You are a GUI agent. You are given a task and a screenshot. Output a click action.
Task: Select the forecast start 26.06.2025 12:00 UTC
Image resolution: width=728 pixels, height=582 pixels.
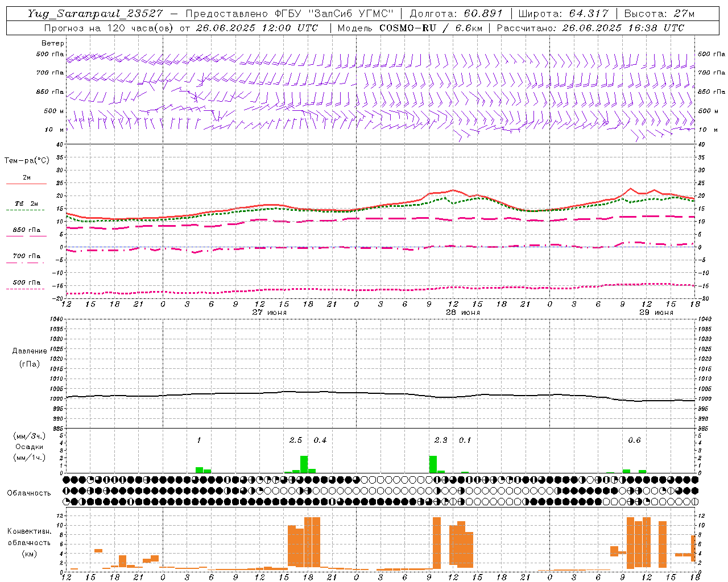pos(257,28)
